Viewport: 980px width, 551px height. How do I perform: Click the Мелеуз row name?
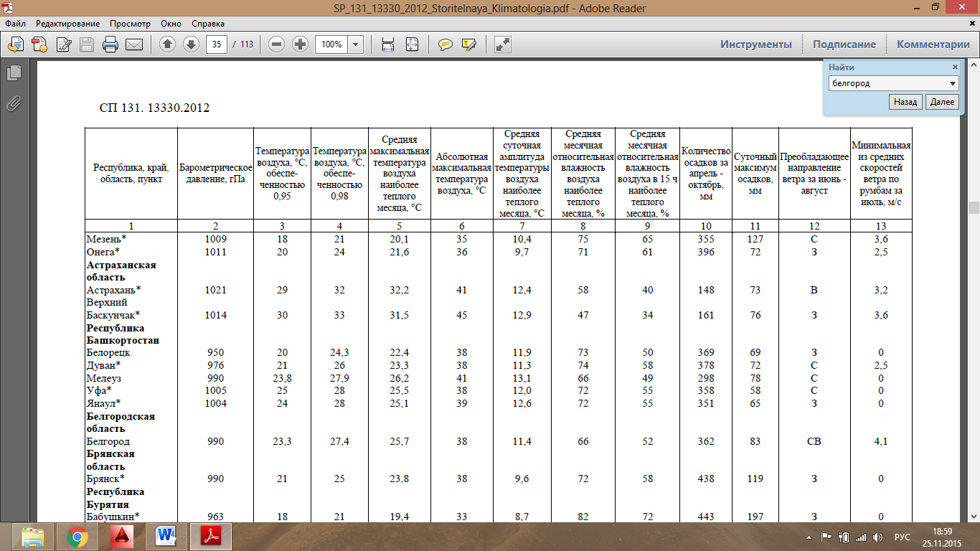[x=105, y=378]
